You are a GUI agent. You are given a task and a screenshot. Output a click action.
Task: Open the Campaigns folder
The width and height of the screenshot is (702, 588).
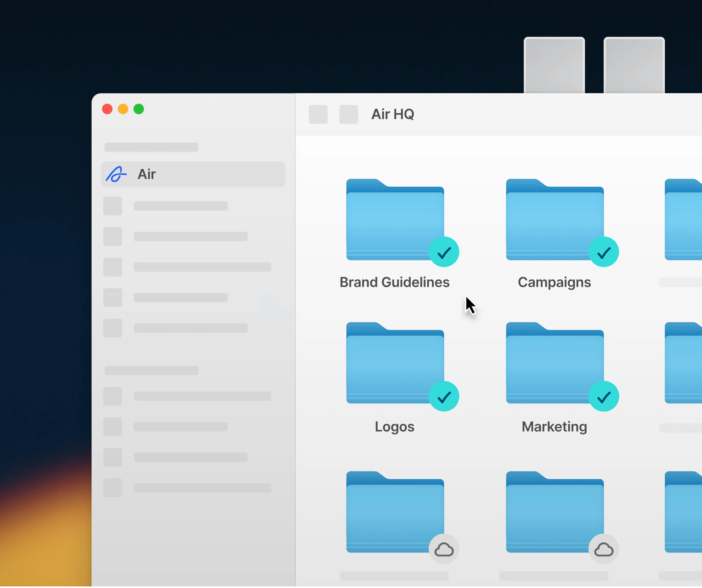[555, 220]
